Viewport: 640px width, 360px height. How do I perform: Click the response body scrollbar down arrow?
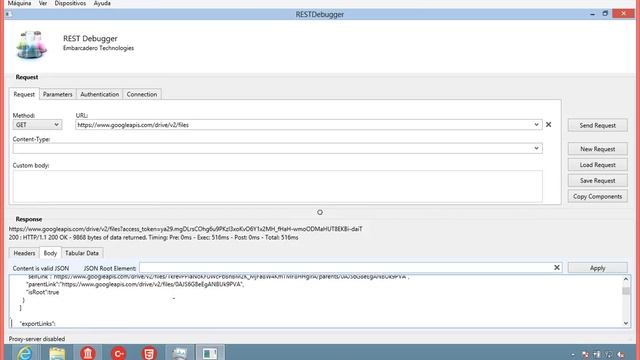(626, 323)
